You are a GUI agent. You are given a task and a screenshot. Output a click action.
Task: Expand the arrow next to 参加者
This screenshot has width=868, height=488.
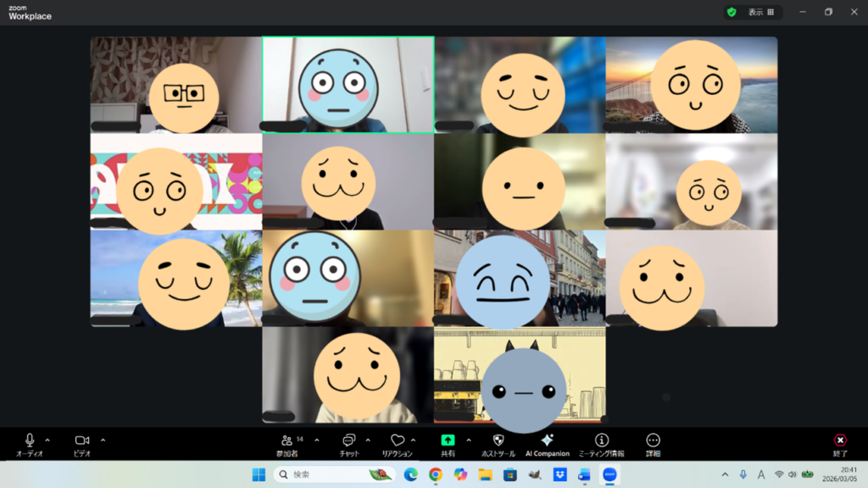[x=317, y=440]
